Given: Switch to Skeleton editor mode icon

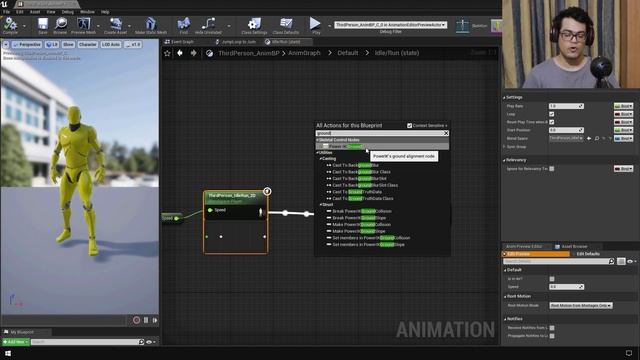Looking at the screenshot, I should 462,25.
